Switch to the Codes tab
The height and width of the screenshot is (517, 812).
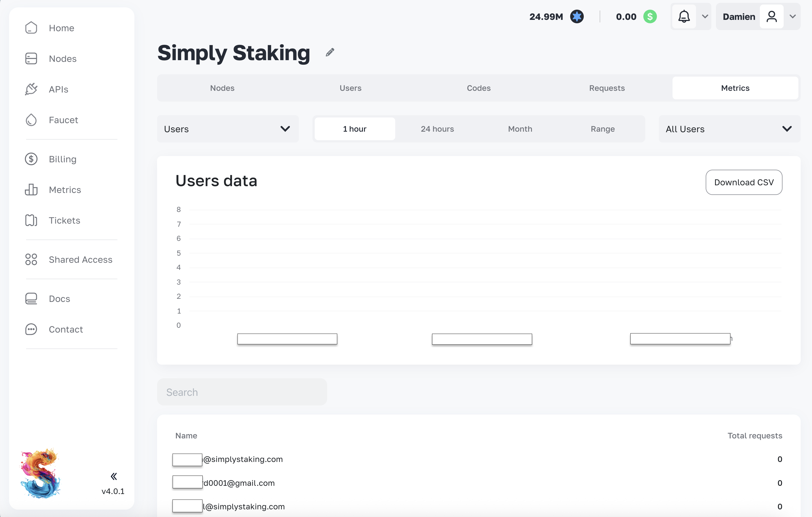[x=479, y=88]
